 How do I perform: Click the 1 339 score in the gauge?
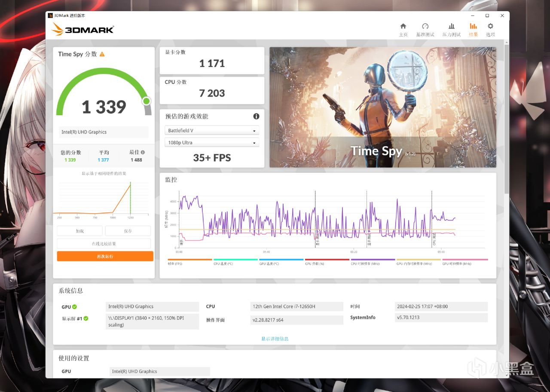click(x=104, y=107)
